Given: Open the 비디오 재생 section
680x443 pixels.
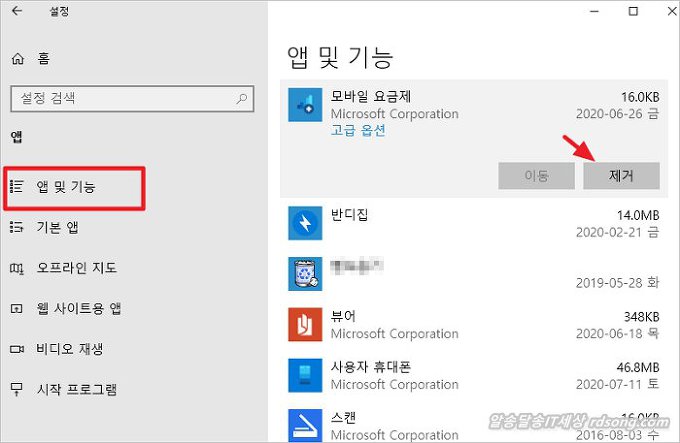Looking at the screenshot, I should 69,349.
